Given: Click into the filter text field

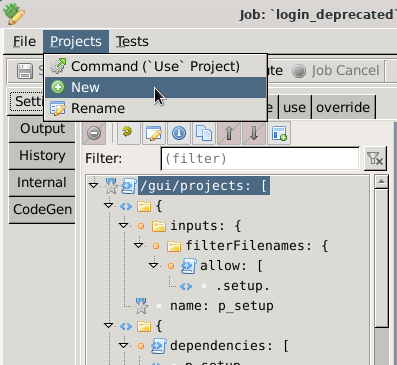Looking at the screenshot, I should click(260, 159).
